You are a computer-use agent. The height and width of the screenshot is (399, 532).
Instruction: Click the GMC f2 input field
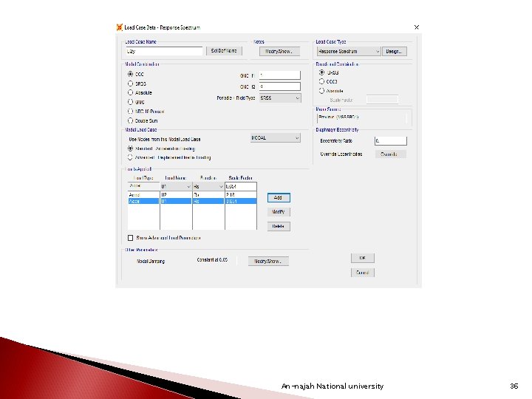(279, 86)
